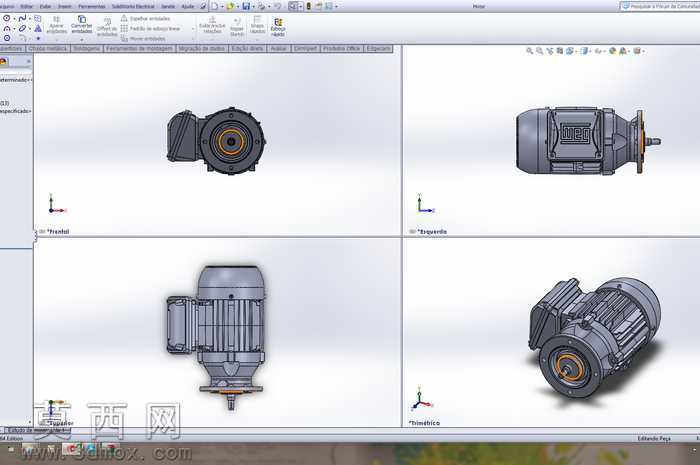Screen dimensions: 700x465
Task: Switch to the Chapa metálica tab
Action: pyautogui.click(x=48, y=48)
